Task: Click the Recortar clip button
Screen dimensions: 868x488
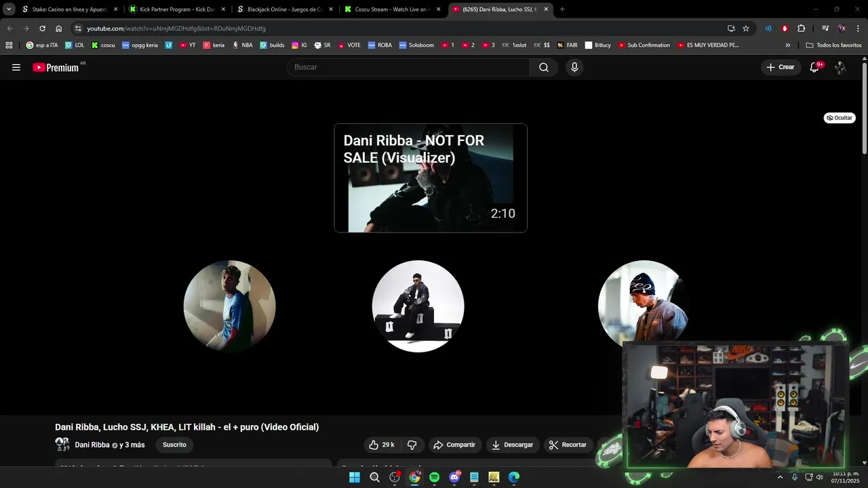Action: (568, 445)
